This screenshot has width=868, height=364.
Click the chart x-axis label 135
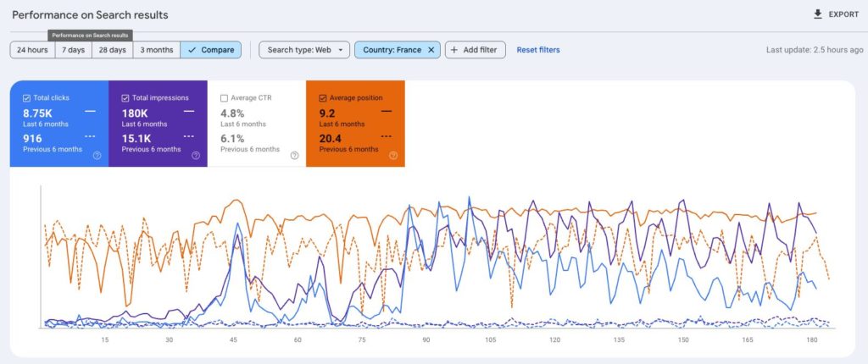(x=619, y=340)
